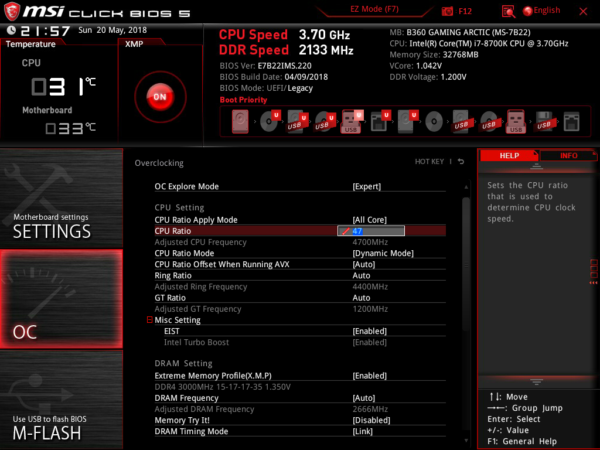Change EIST [Enabled] setting
600x450 pixels.
tap(305, 331)
